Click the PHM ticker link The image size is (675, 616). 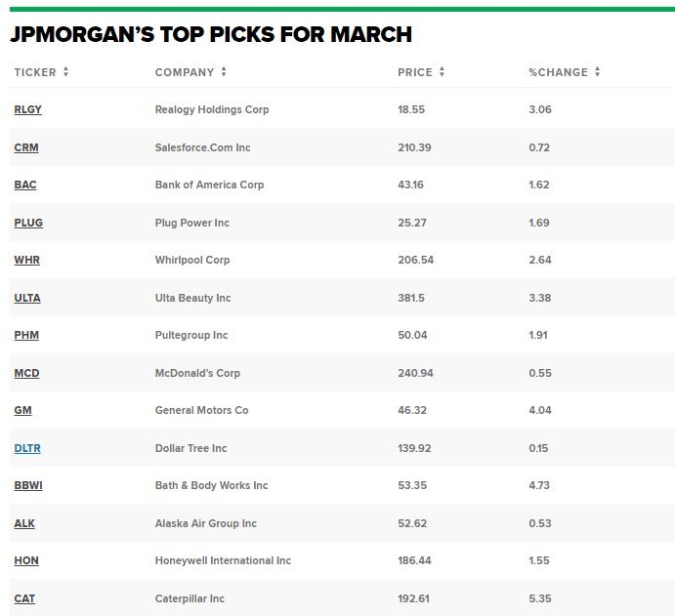[26, 335]
